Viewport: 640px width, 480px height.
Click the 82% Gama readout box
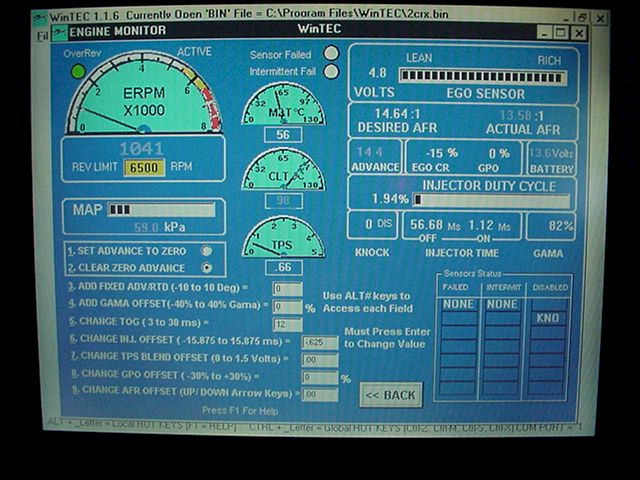click(x=551, y=226)
